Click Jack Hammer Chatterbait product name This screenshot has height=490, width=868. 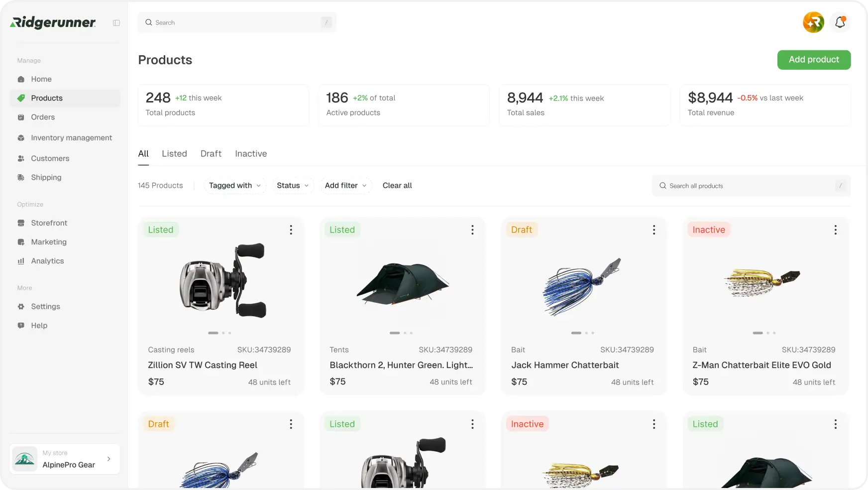pyautogui.click(x=565, y=365)
